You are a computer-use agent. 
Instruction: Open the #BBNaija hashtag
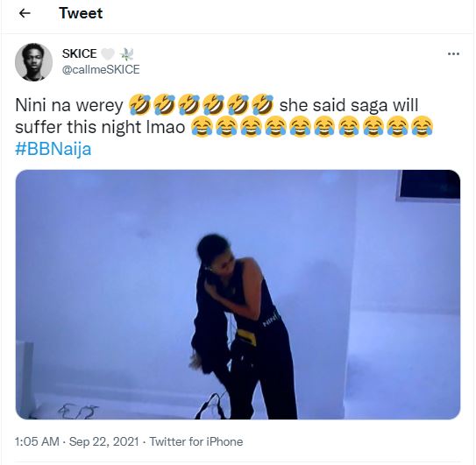(53, 149)
